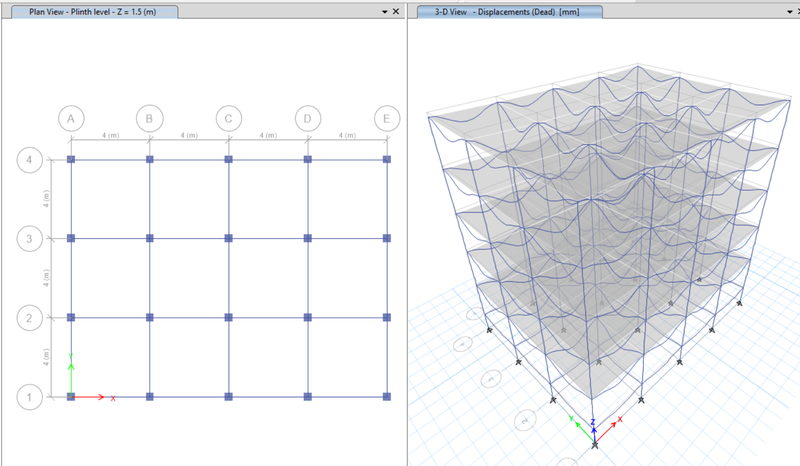This screenshot has width=800, height=466.
Task: Click grid bubble 4 in Plan View
Action: [x=30, y=160]
